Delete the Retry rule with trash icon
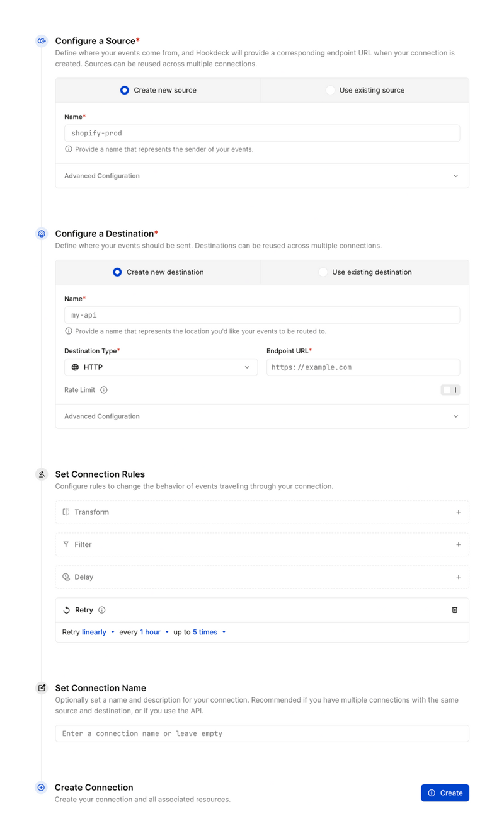 click(x=455, y=610)
